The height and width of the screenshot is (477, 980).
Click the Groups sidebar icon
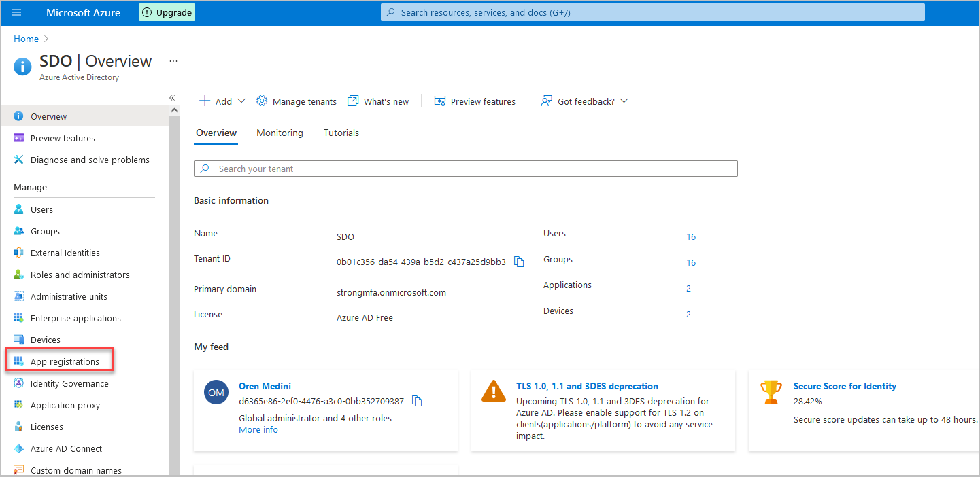click(x=18, y=231)
